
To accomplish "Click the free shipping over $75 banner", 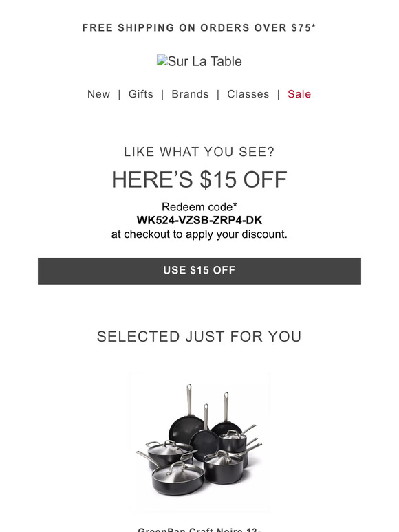I will pyautogui.click(x=199, y=27).
